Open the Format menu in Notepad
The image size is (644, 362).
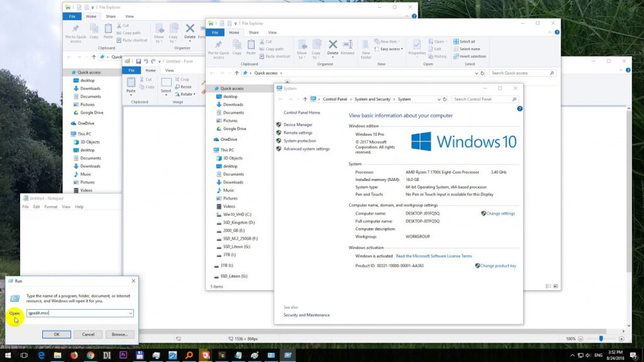51,207
